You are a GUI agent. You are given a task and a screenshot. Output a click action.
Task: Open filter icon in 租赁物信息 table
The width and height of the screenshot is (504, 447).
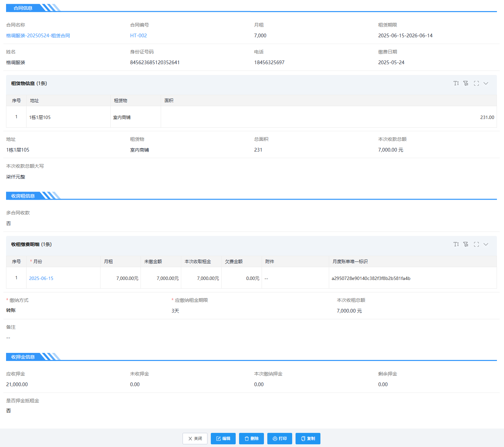coord(466,83)
